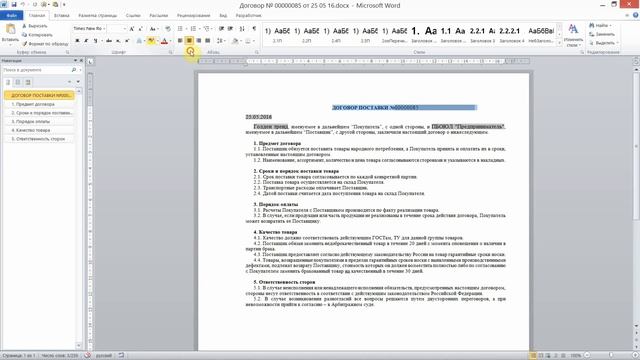The height and width of the screenshot is (360, 640).
Task: Click Clear Formatting icon
Action: tap(167, 29)
